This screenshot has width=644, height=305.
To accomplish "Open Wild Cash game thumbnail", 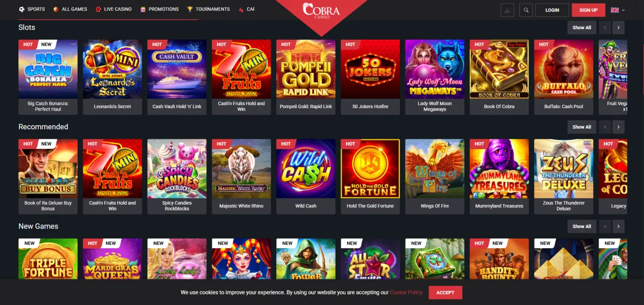I will point(306,177).
